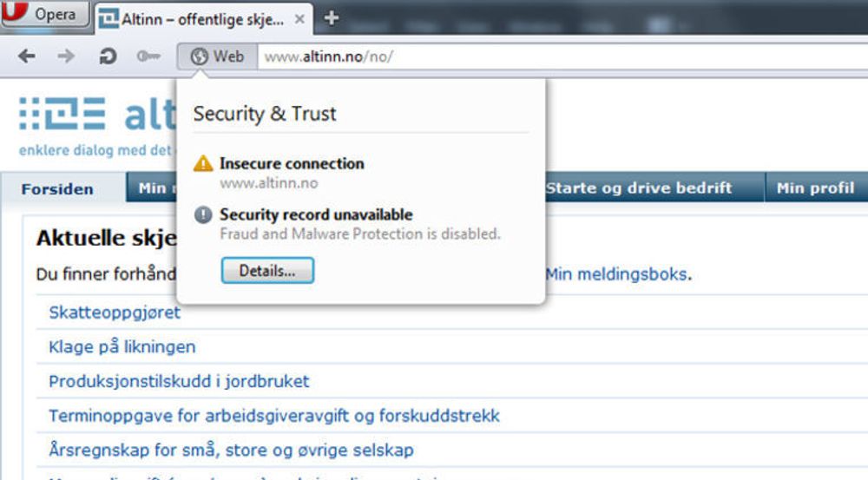The height and width of the screenshot is (480, 868).
Task: Open a new tab with plus icon
Action: tap(331, 18)
